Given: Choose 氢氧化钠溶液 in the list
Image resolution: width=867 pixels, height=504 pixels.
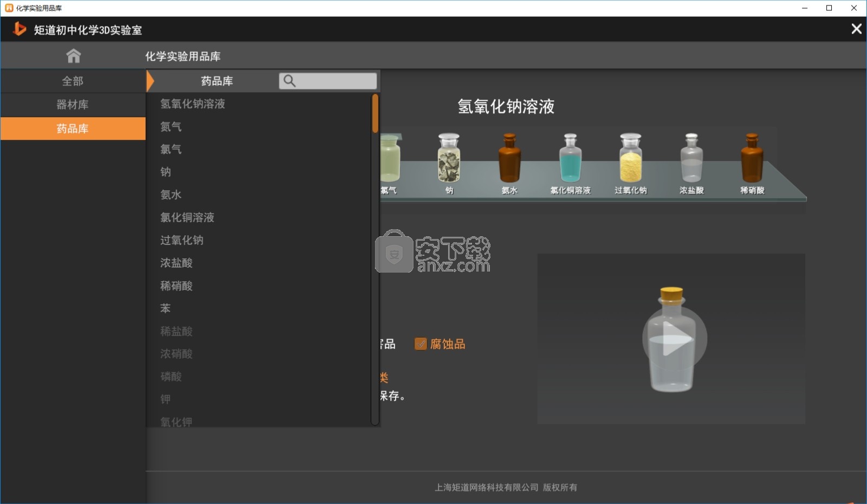Looking at the screenshot, I should click(192, 104).
